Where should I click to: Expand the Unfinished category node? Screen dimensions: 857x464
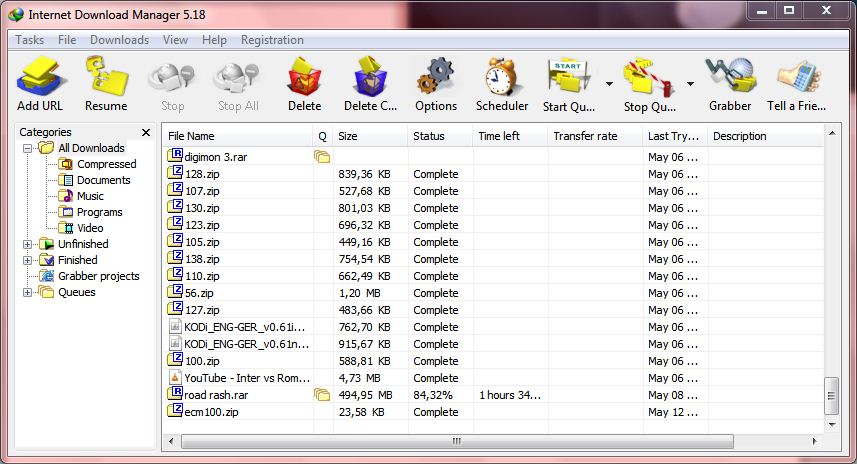(27, 244)
